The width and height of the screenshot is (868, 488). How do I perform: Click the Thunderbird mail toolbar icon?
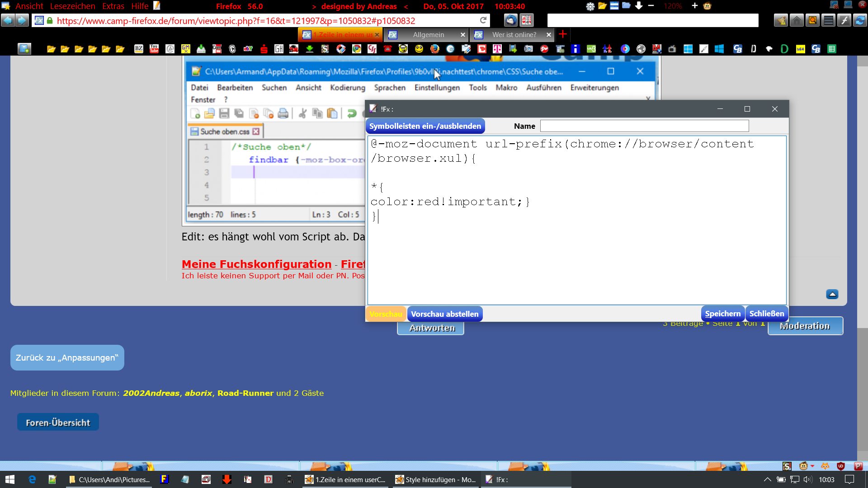[x=510, y=20]
